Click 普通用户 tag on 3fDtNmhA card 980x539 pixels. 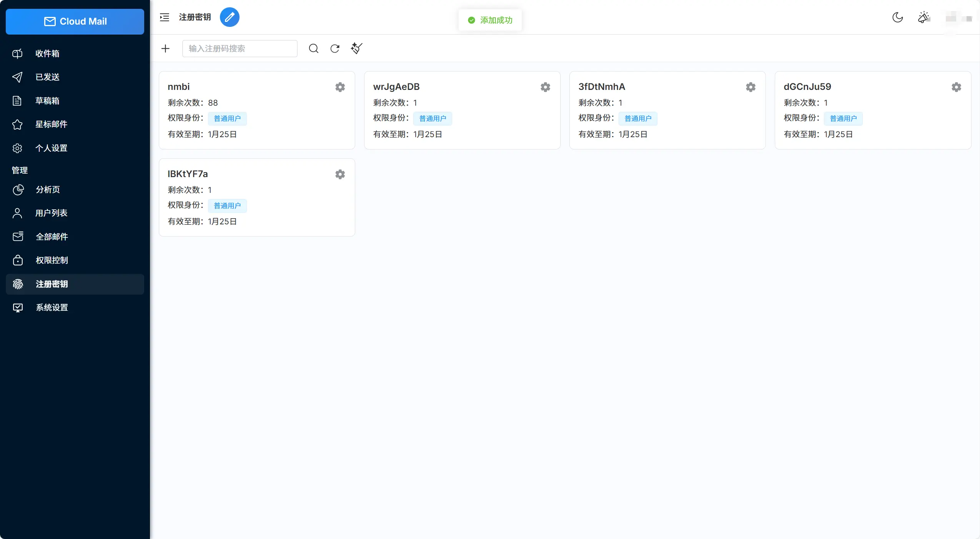638,119
